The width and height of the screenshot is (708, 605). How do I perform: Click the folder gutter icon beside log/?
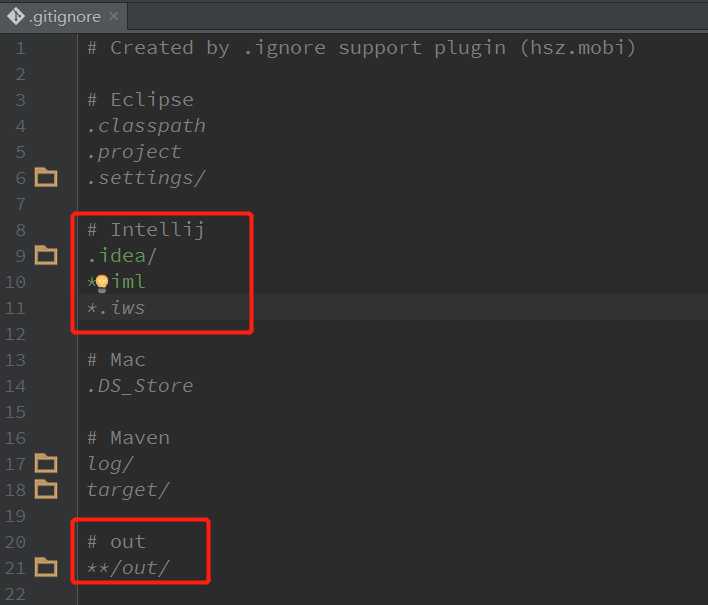46,463
